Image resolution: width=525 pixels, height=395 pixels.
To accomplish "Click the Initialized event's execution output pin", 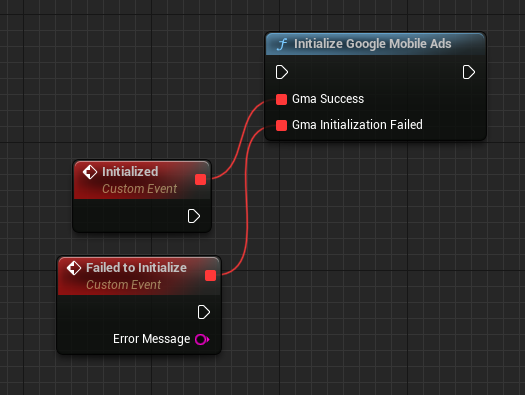I will point(194,216).
